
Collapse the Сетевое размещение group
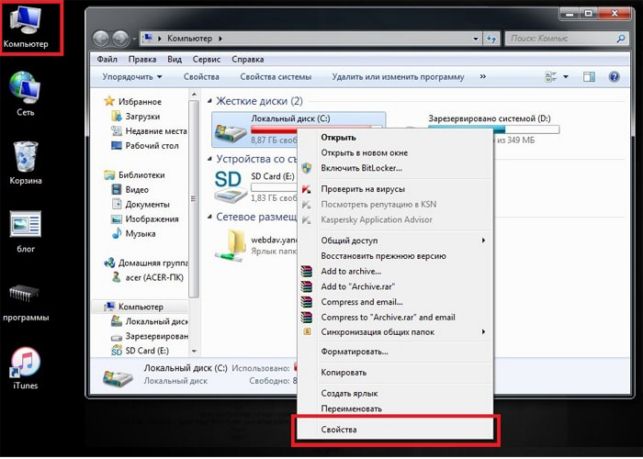pos(210,217)
